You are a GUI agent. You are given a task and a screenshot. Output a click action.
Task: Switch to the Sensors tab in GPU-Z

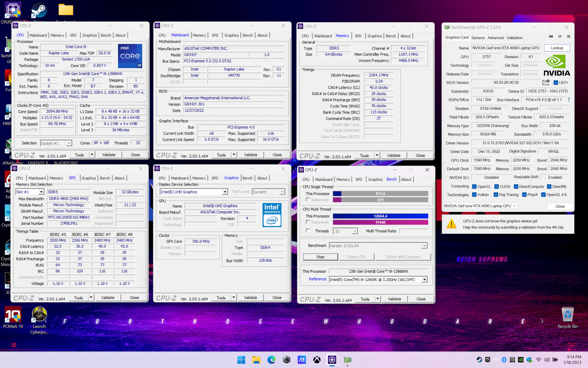coord(478,38)
